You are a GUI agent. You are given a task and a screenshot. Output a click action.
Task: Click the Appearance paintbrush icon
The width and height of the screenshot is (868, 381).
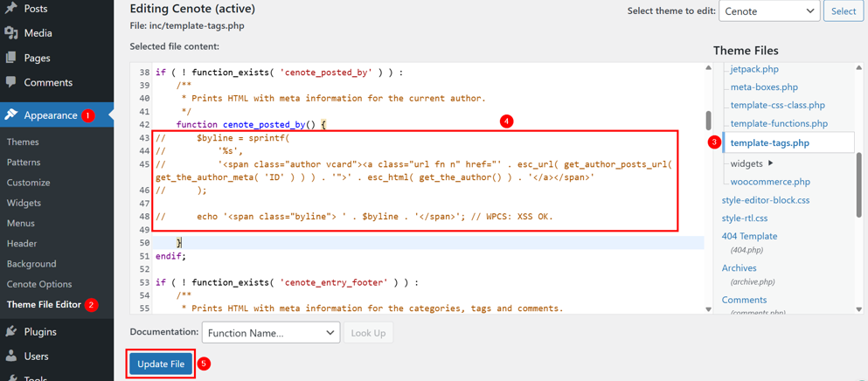(11, 115)
